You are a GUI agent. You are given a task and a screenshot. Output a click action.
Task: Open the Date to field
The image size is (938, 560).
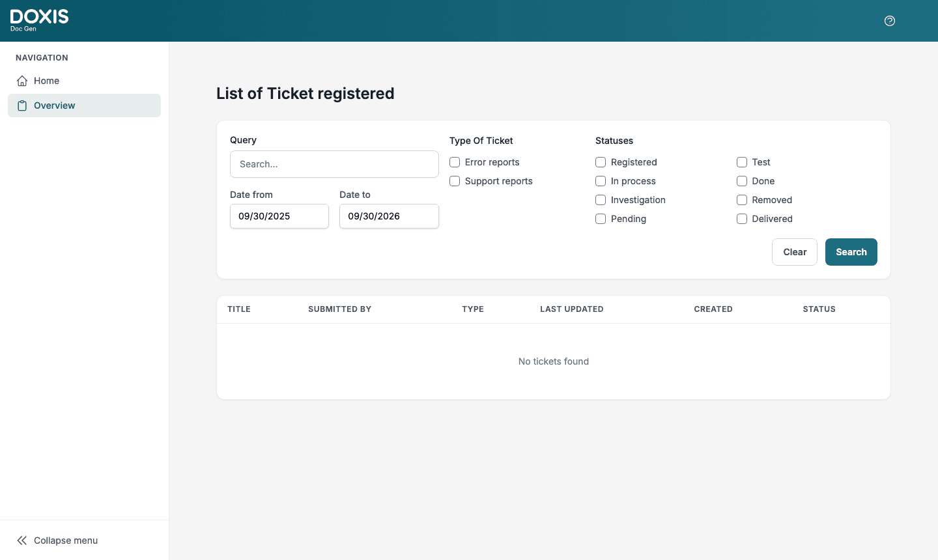coord(389,216)
